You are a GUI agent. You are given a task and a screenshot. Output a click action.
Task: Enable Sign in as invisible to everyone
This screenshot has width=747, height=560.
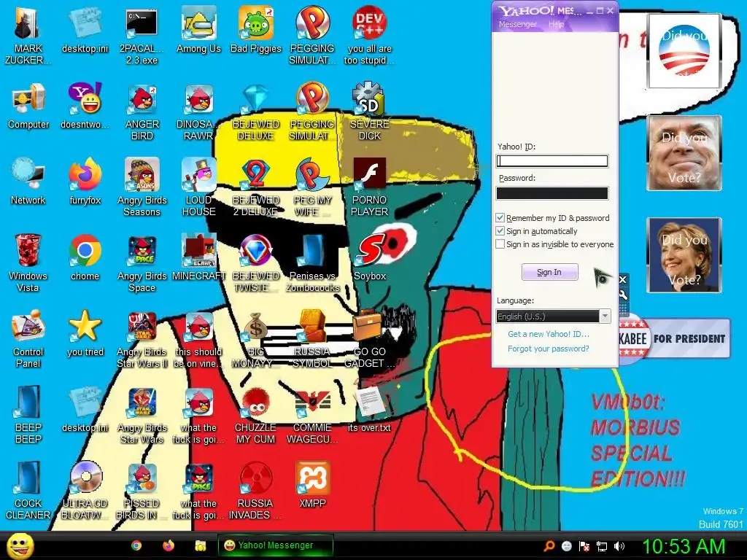[x=500, y=244]
